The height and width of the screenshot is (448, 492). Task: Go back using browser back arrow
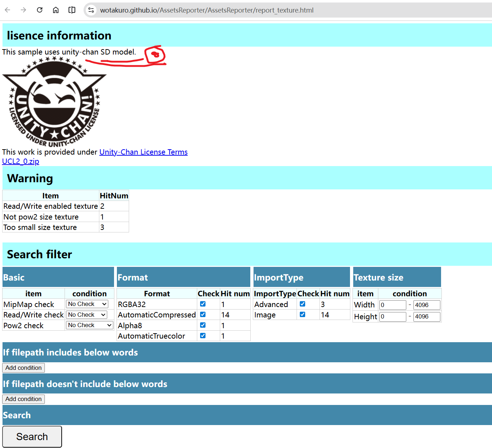(8, 10)
